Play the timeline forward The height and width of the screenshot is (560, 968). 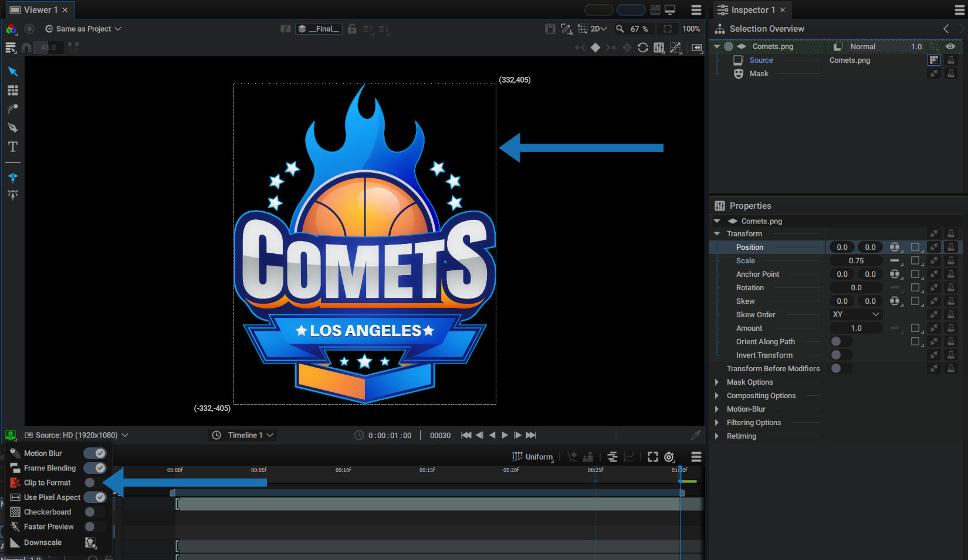[x=505, y=435]
